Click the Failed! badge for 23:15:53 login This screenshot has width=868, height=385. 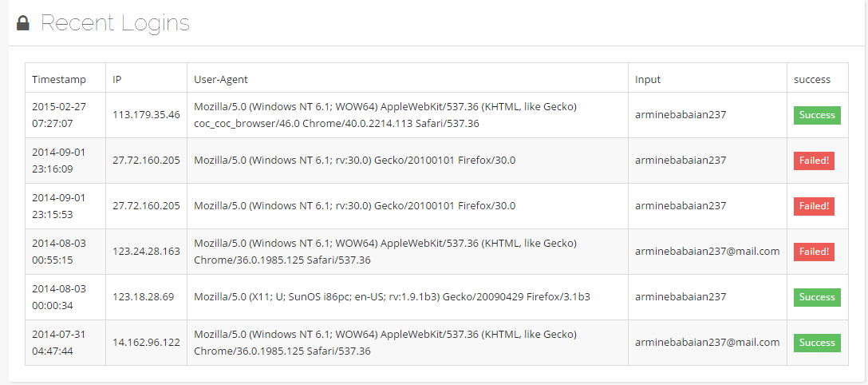814,206
